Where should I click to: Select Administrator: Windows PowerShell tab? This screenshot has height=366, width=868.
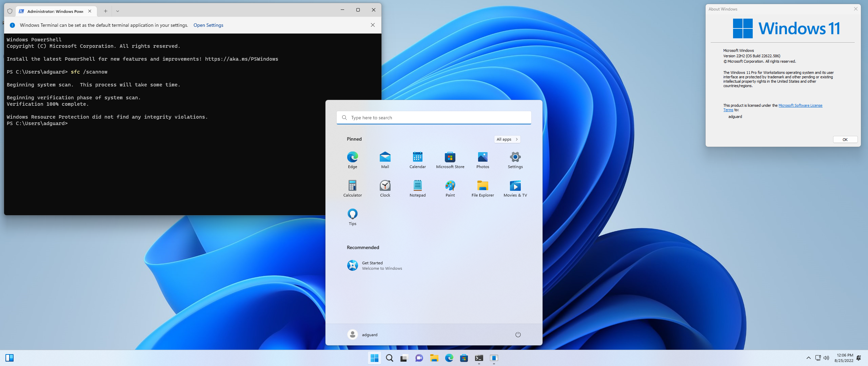(x=55, y=11)
